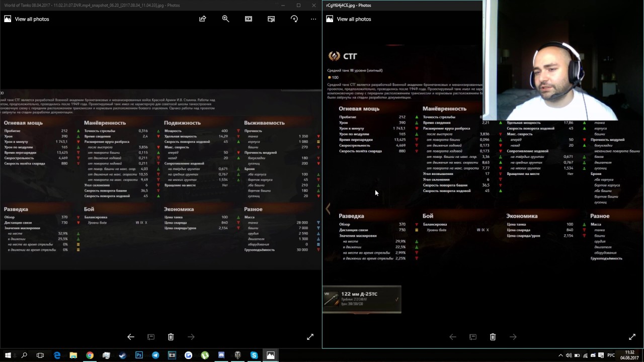
Task: Open Share in left Photos window
Action: pyautogui.click(x=203, y=19)
